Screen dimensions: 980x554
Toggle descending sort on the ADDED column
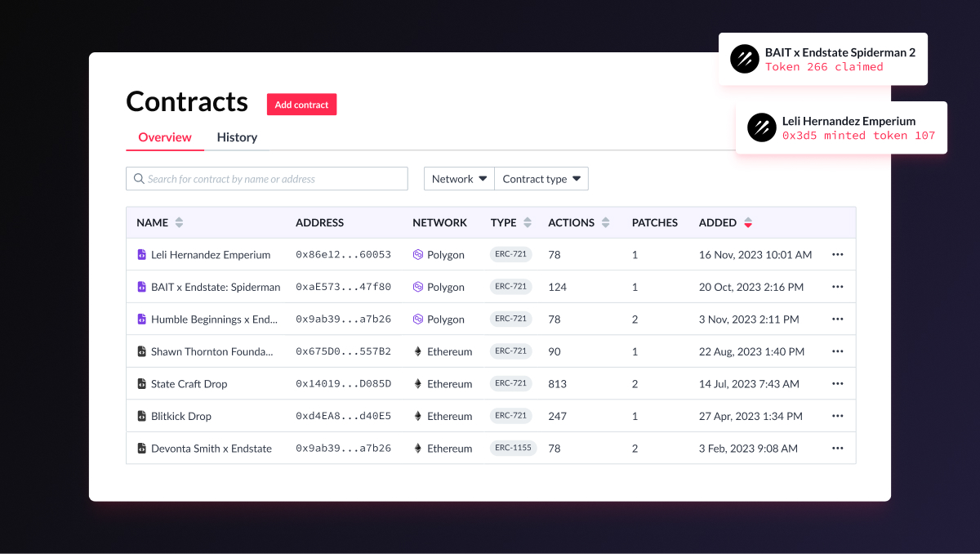click(x=747, y=221)
